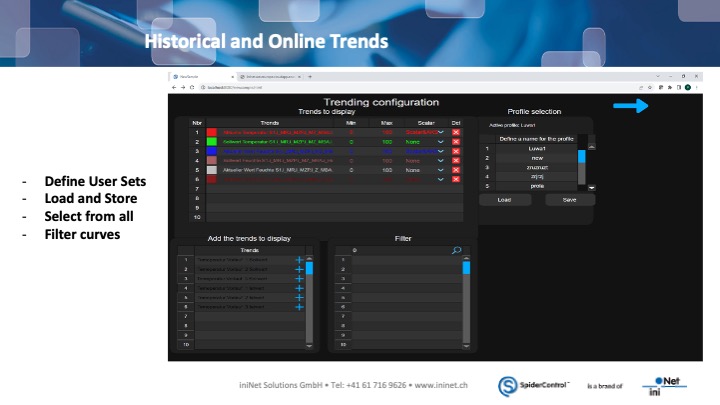Click red X delete icon in row 5

(x=456, y=170)
